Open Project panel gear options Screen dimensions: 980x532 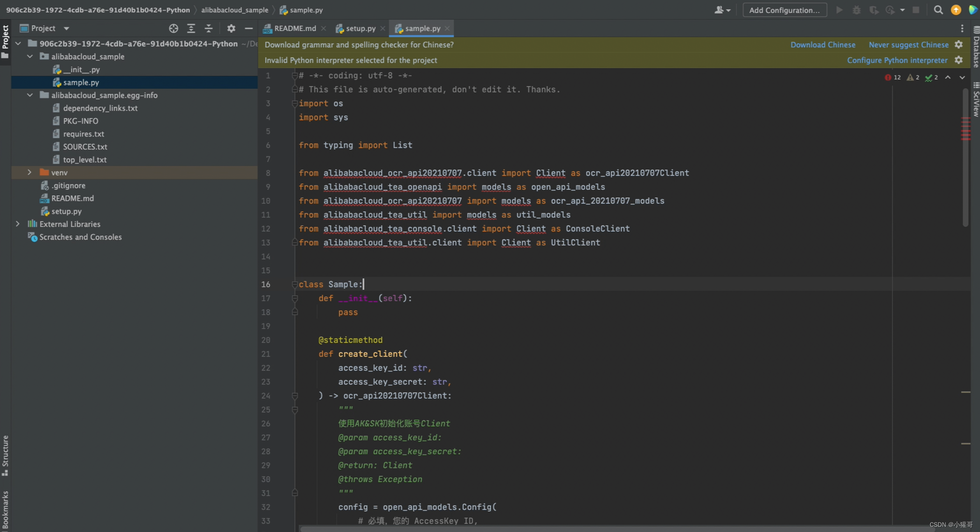pos(231,28)
